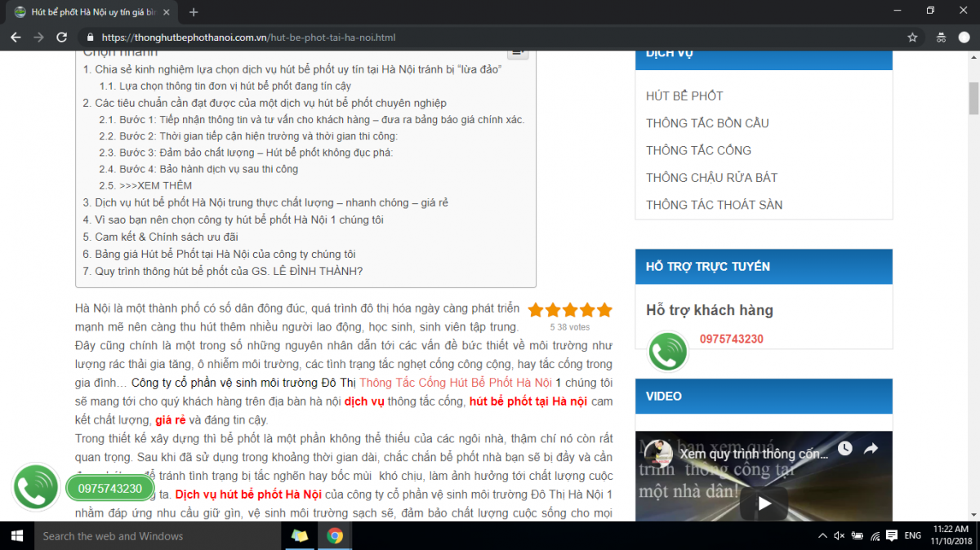Screen dimensions: 980x550
Task: Click the floating 0975743230 call button
Action: click(x=110, y=489)
